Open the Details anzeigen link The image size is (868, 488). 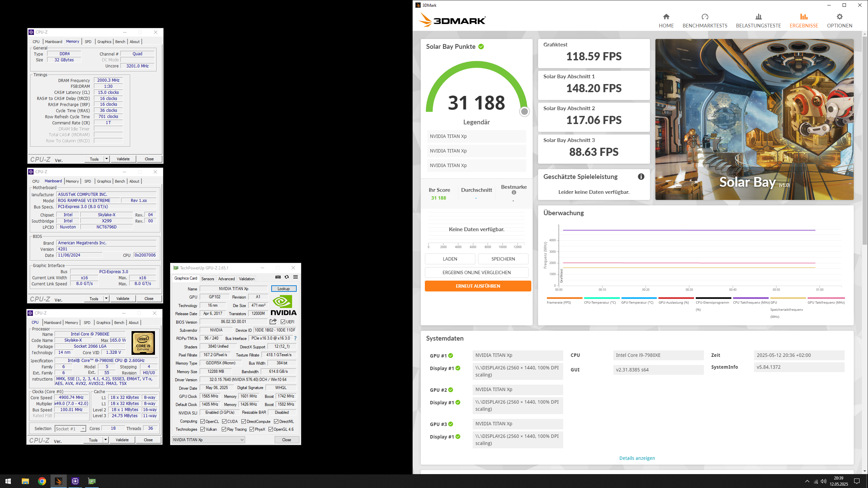coord(637,458)
